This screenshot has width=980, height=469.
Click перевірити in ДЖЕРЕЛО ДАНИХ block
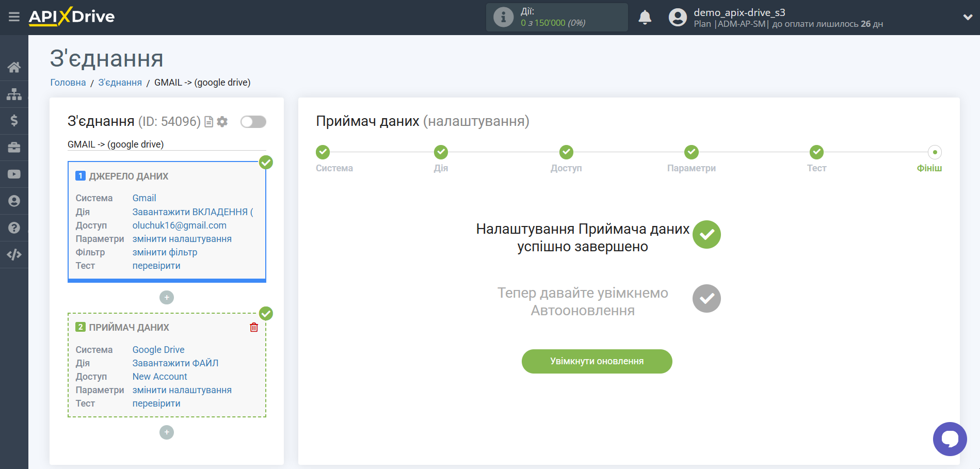coord(156,266)
